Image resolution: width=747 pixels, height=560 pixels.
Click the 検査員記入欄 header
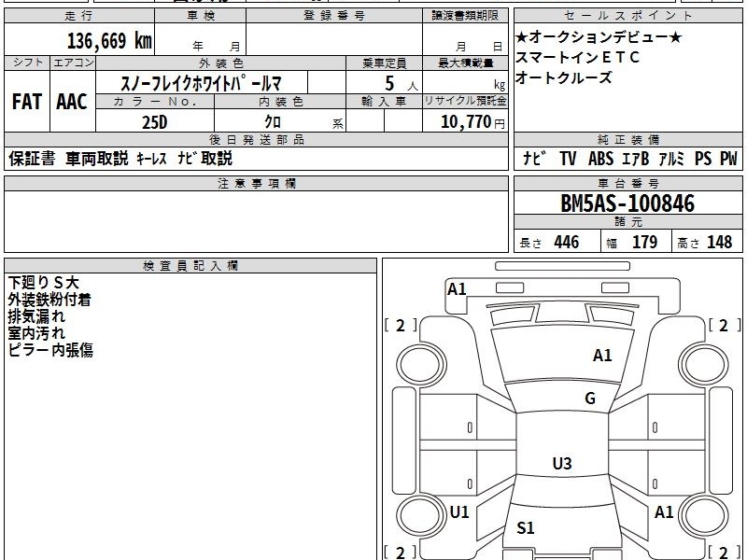click(190, 266)
